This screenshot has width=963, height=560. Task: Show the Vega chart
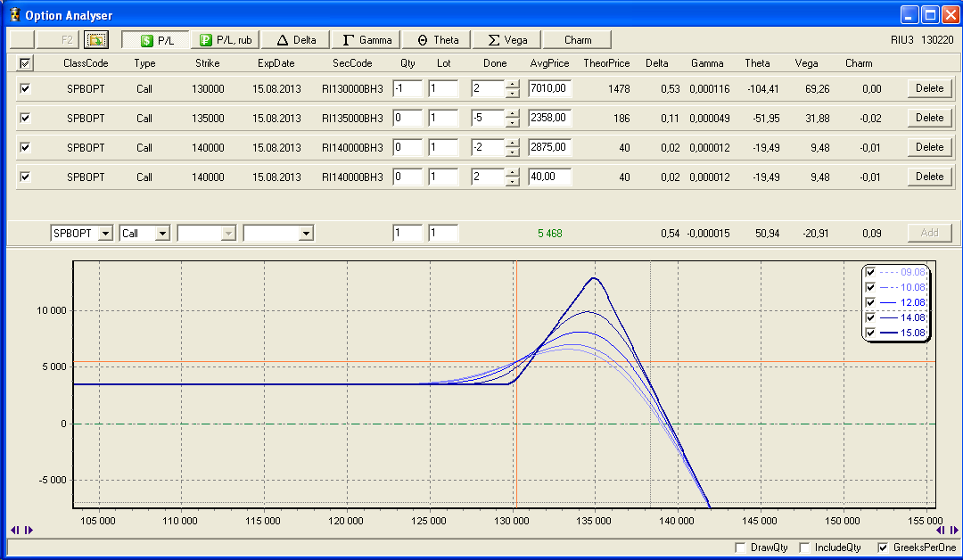coord(507,40)
